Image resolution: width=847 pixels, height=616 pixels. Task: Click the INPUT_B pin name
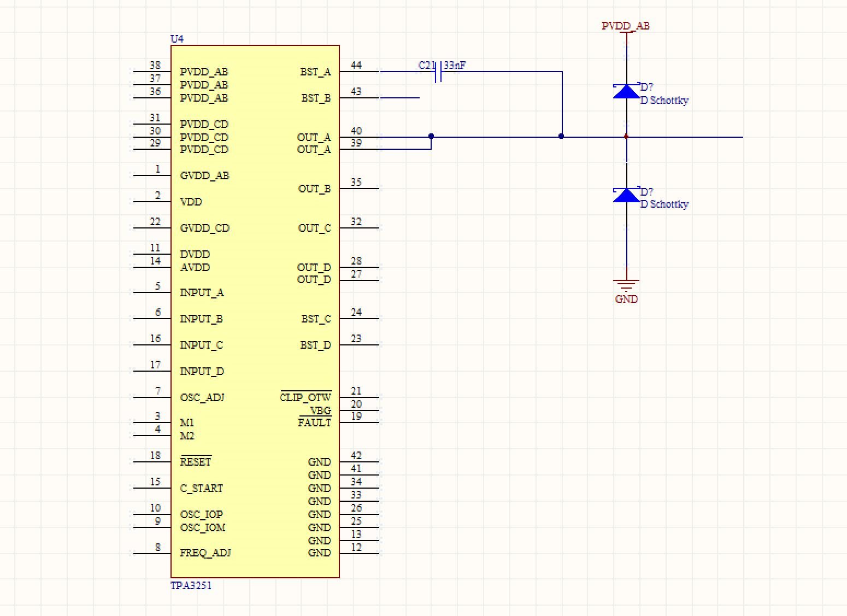[x=201, y=319]
